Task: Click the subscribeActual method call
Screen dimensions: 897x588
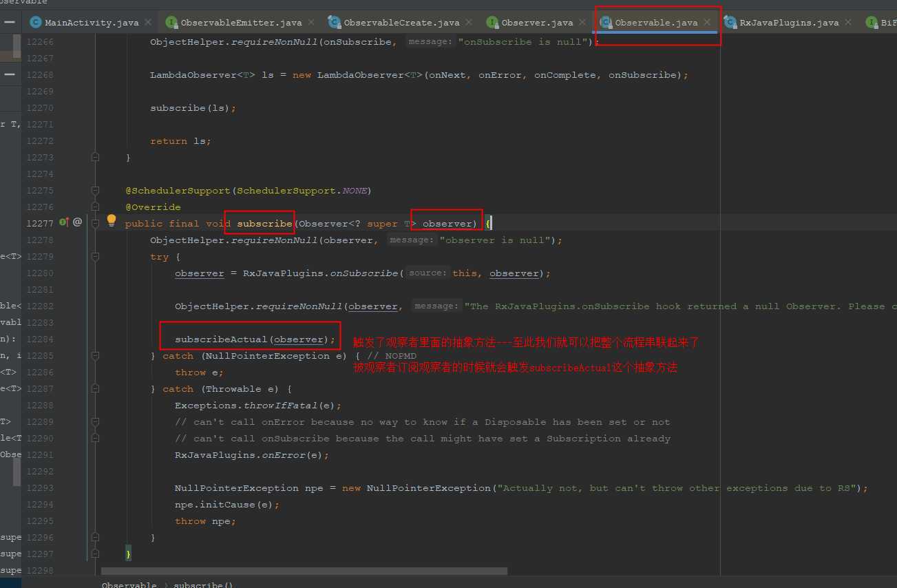Action: tap(255, 339)
